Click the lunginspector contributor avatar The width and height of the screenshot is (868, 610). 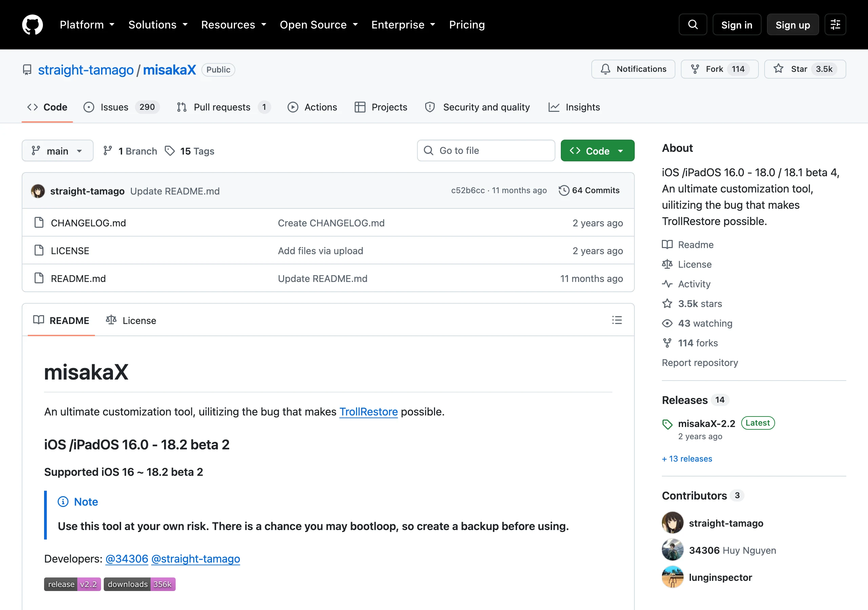[673, 577]
